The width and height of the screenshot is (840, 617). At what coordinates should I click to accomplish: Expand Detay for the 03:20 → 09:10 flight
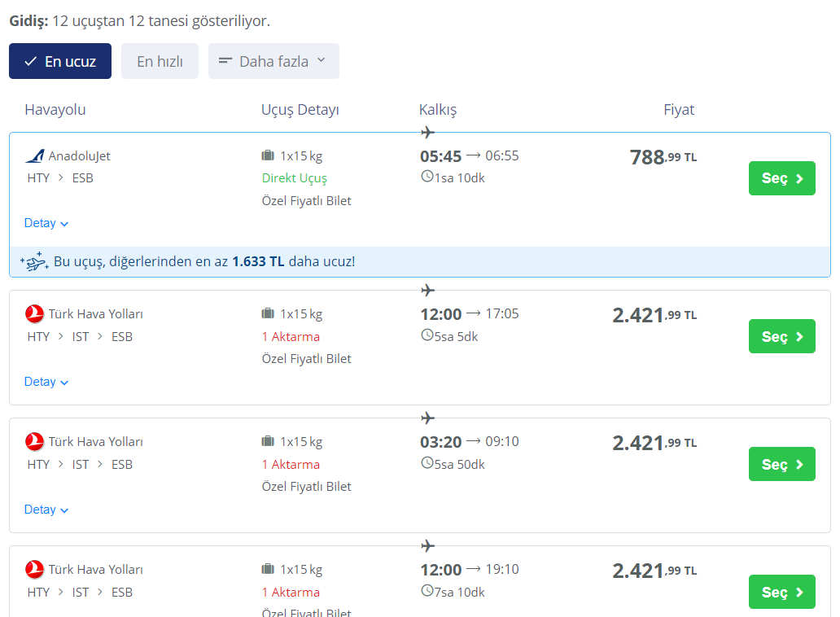(x=46, y=510)
